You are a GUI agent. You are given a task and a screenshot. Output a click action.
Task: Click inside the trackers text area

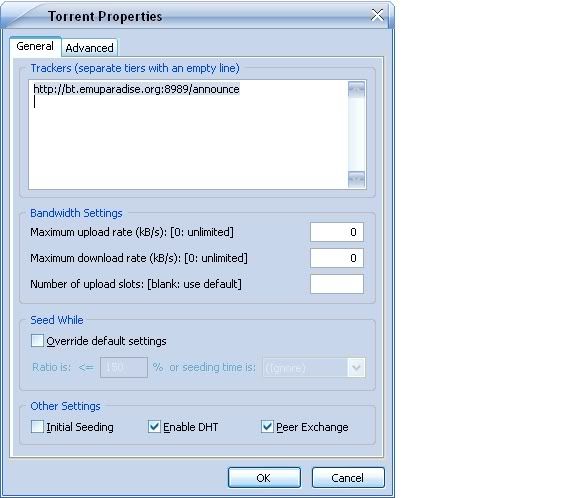(188, 135)
